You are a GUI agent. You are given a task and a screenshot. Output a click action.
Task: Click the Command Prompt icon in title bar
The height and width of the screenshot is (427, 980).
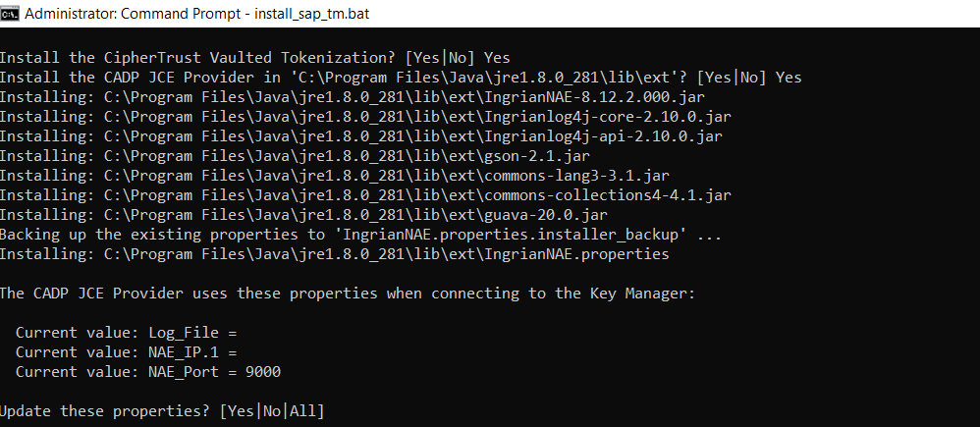coord(13,14)
